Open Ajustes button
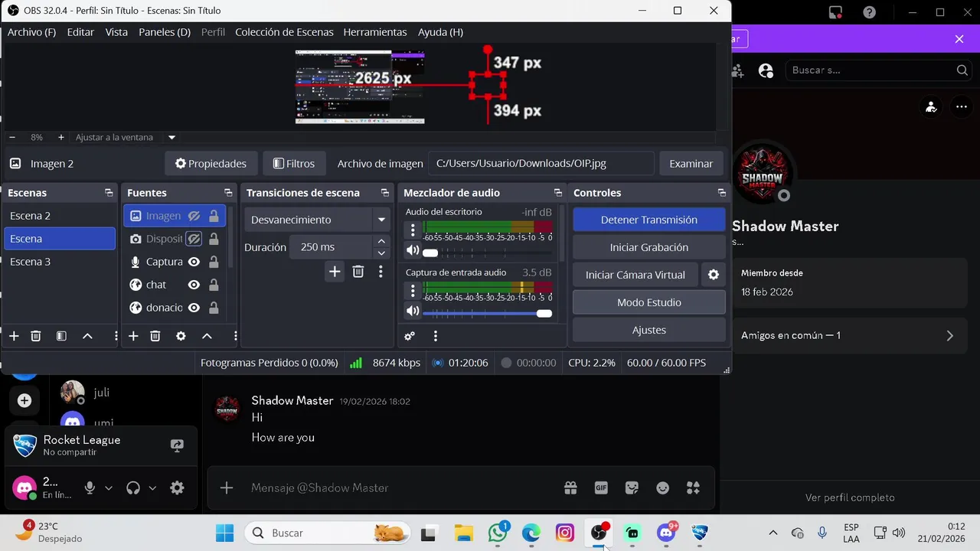Image resolution: width=980 pixels, height=551 pixels. [649, 330]
